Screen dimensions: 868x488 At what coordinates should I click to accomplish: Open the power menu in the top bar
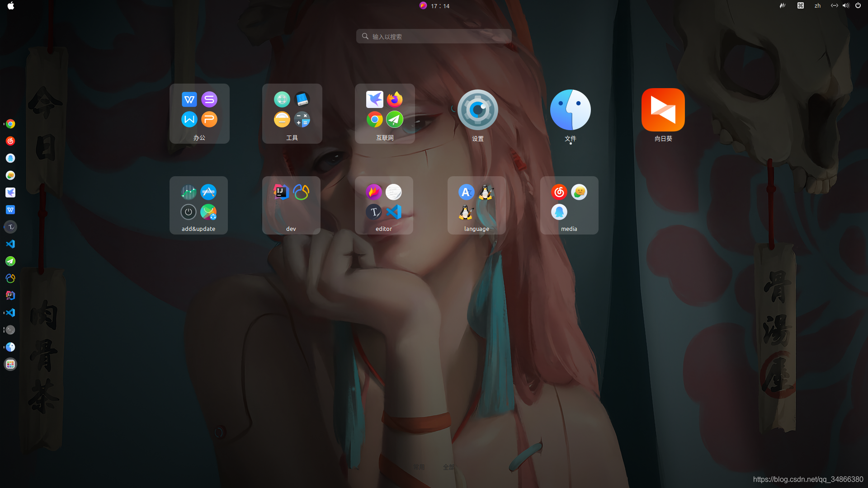tap(858, 6)
